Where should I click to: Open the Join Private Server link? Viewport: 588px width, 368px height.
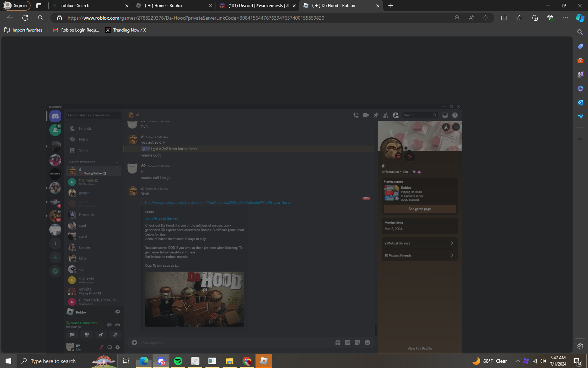pyautogui.click(x=162, y=218)
